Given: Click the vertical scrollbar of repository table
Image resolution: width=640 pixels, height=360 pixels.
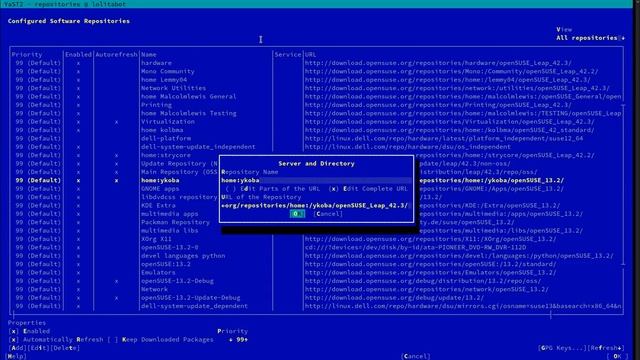Looking at the screenshot, I should (623, 185).
